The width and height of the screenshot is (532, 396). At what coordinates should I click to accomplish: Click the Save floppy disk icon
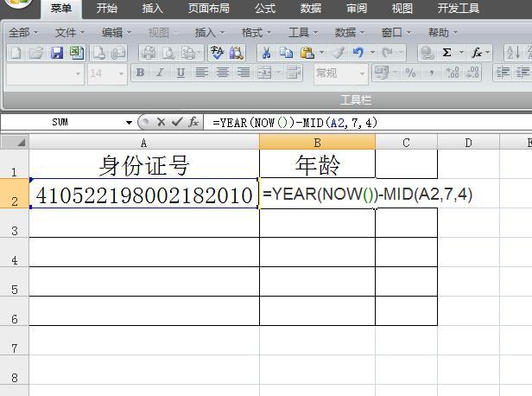(57, 53)
